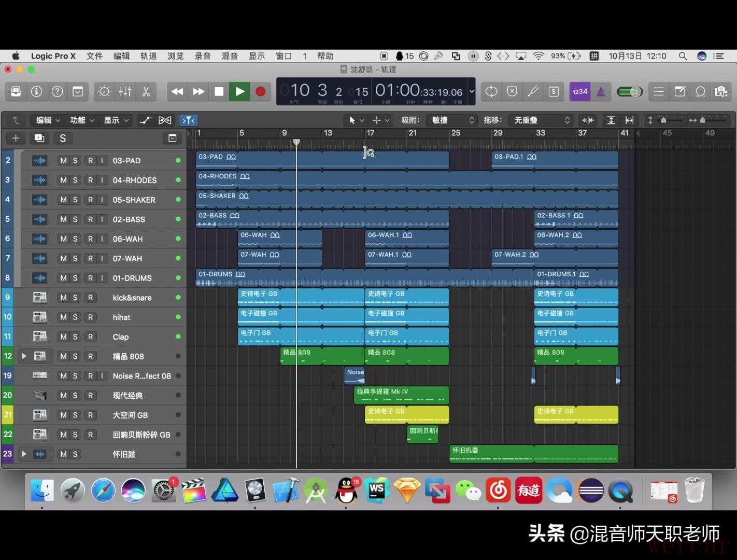Open the Mixer with sliders icon
The width and height of the screenshot is (737, 560).
click(125, 92)
